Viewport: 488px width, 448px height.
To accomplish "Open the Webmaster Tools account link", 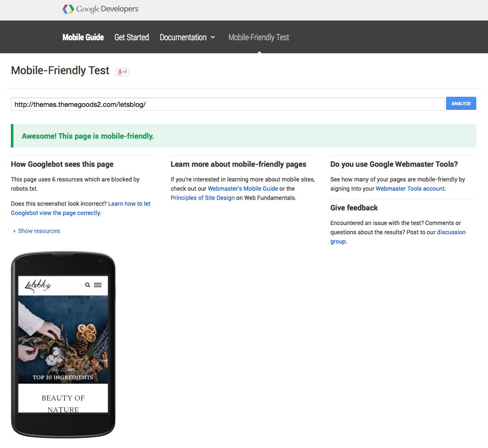I will tap(410, 189).
